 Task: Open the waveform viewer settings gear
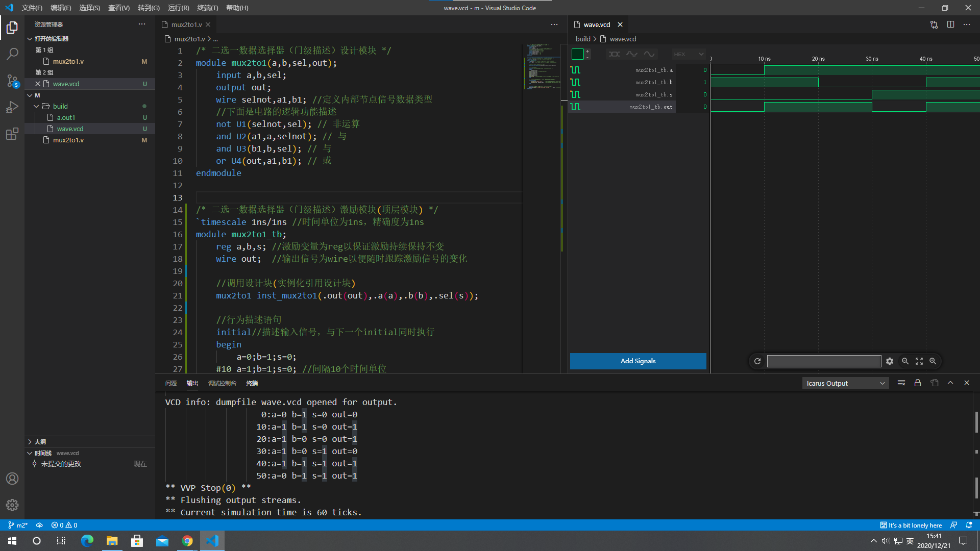(x=890, y=361)
